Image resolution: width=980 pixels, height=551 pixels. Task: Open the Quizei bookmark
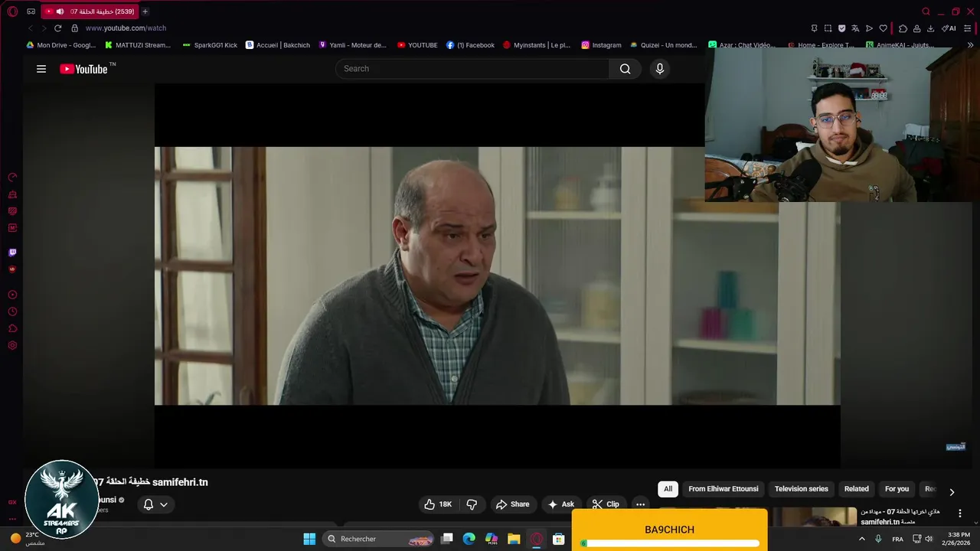click(664, 45)
